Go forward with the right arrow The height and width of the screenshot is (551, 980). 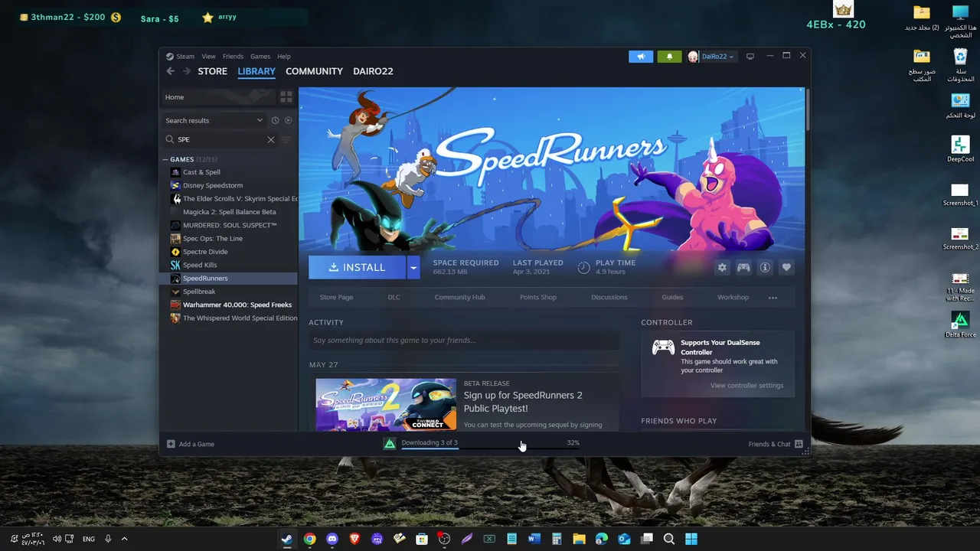tap(186, 71)
